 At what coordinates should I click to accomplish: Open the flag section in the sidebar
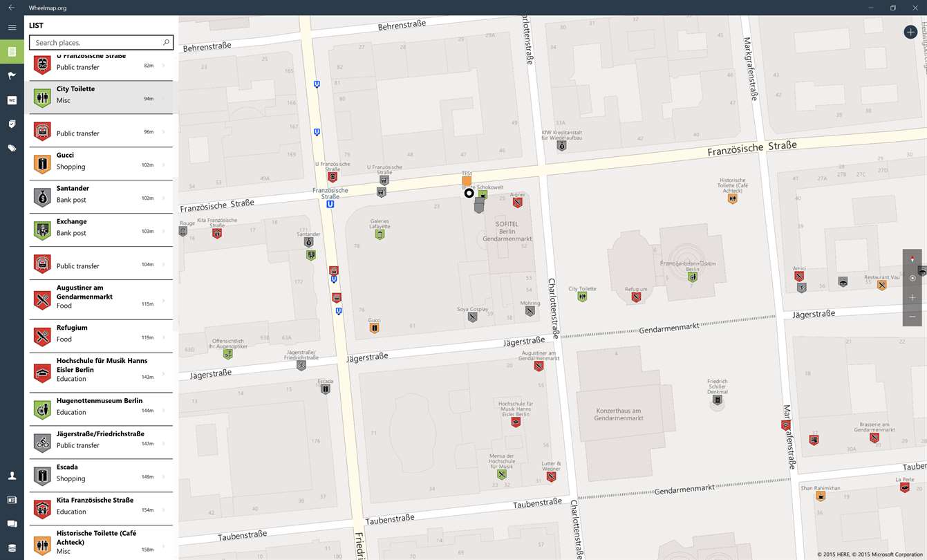coord(12,76)
